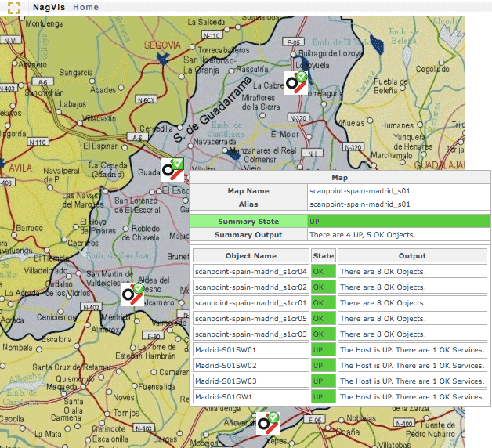Viewport: 492px width, 448px height.
Task: Click output text for Madrid-S01GW1 row
Action: click(x=412, y=397)
